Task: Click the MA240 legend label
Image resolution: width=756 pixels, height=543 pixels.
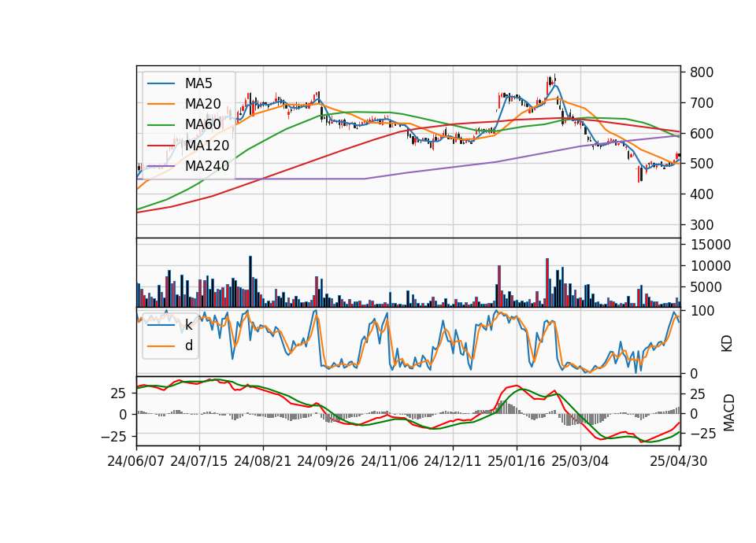Action: point(207,166)
